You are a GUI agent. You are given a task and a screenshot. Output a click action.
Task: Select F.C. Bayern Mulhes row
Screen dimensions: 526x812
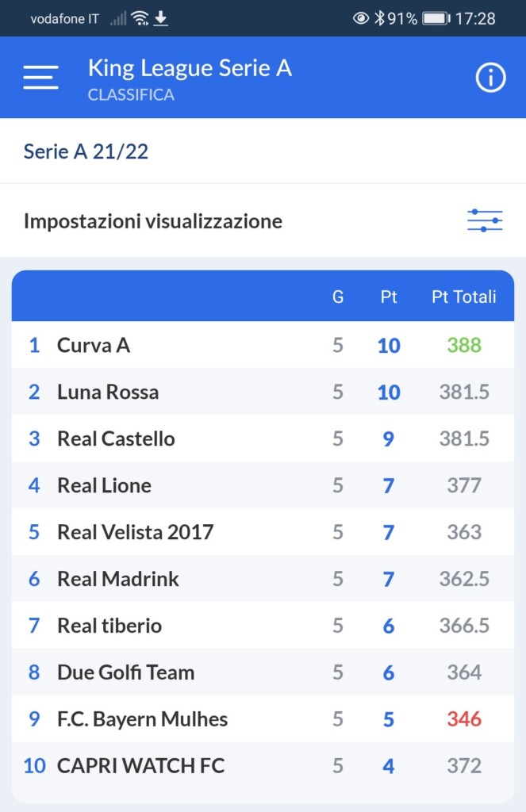142,719
